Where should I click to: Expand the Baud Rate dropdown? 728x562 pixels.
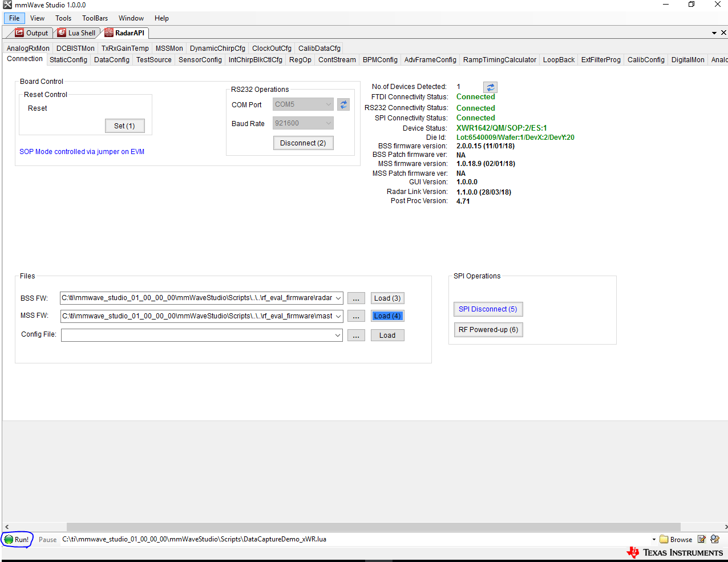pos(329,123)
